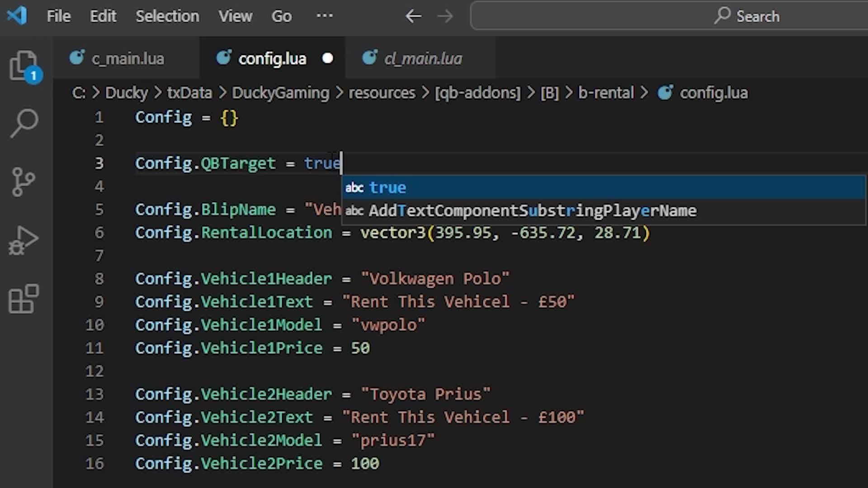Expand the overflow menu ellipsis
This screenshot has height=488, width=868.
[325, 16]
